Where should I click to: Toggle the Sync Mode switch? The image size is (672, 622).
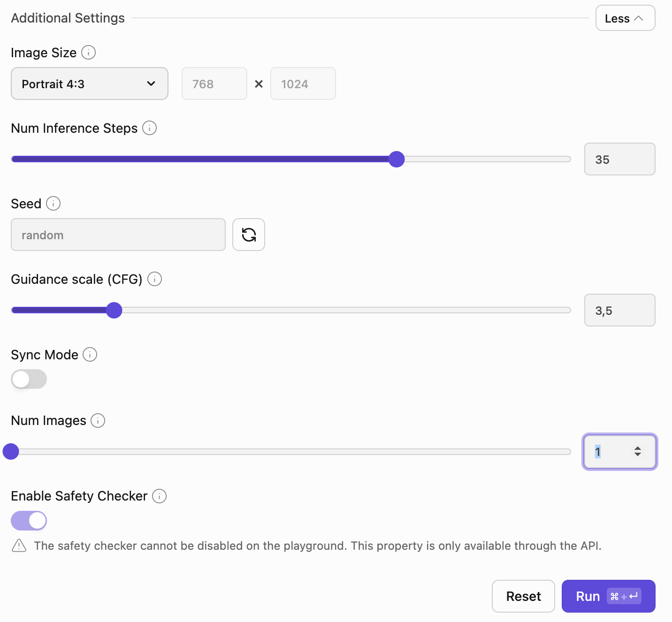(29, 379)
